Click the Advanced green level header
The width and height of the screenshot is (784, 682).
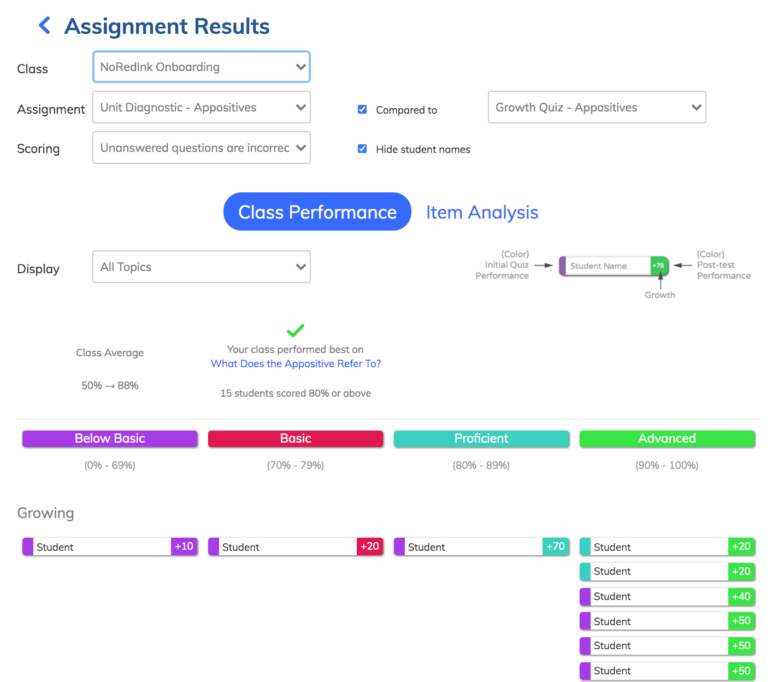click(x=667, y=438)
